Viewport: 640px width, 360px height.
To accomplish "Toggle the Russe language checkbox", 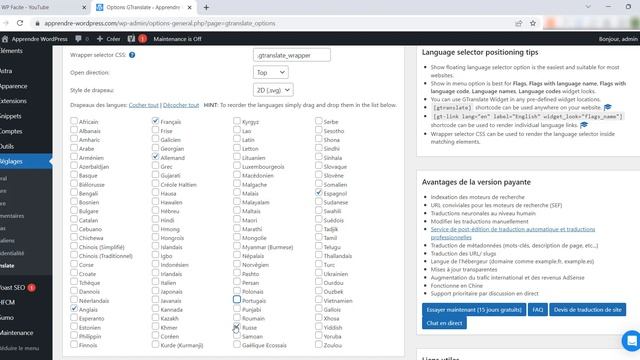I will pyautogui.click(x=237, y=327).
